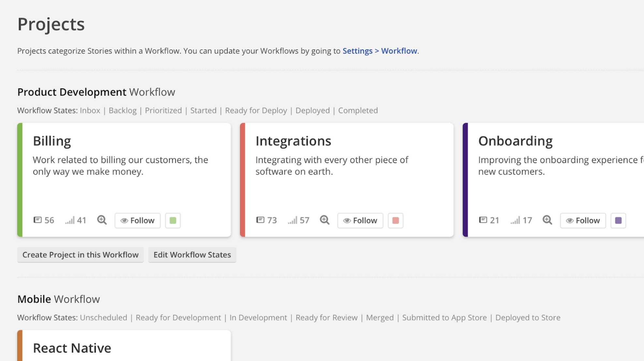The height and width of the screenshot is (361, 644).
Task: Click the Projects page heading
Action: click(51, 24)
